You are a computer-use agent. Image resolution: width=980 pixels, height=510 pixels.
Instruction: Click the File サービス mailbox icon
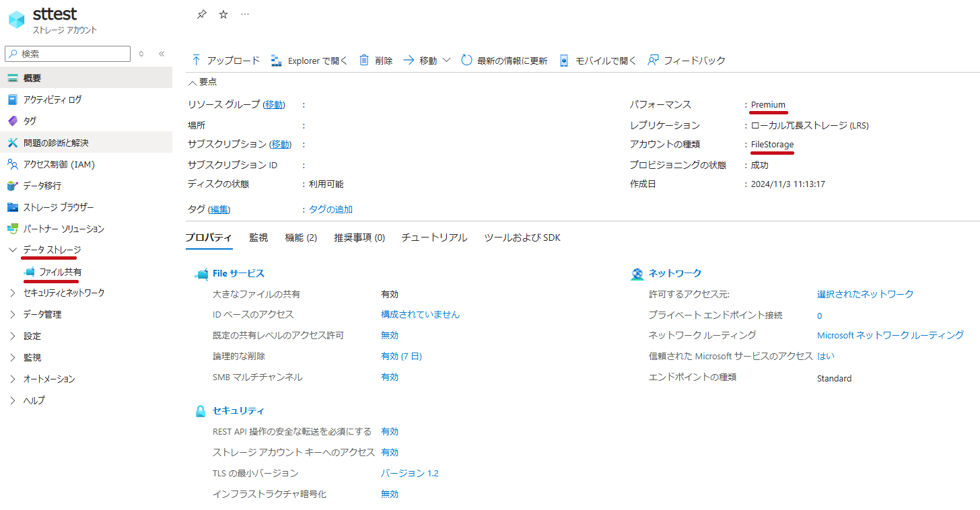tap(201, 274)
